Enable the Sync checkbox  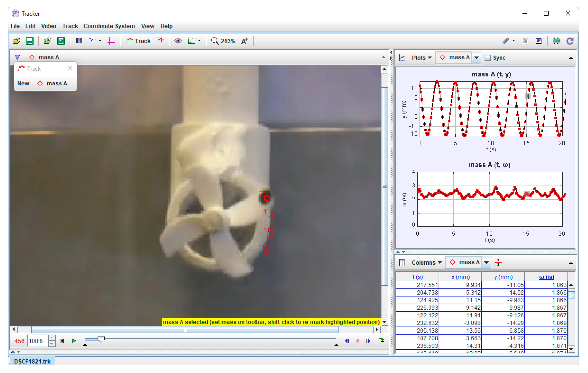487,58
